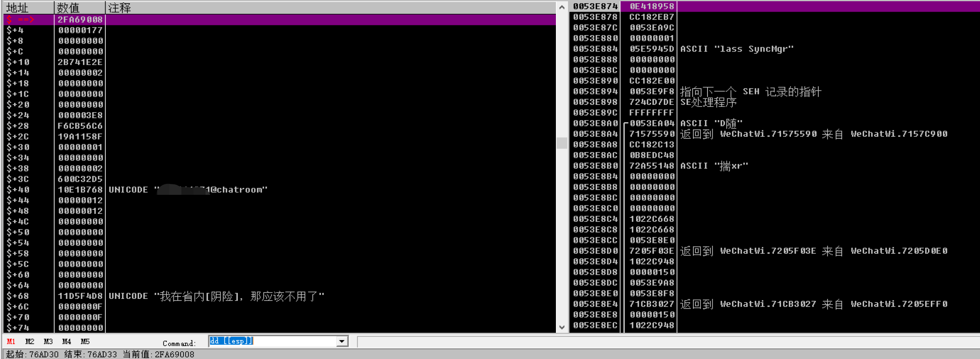Select the $+3C row value 600C32D5
This screenshot has height=359, width=980.
80,179
